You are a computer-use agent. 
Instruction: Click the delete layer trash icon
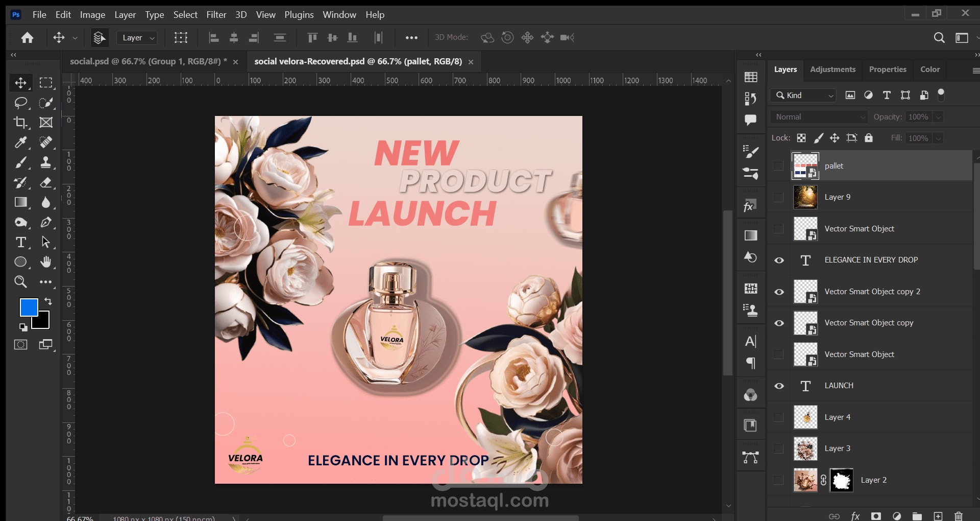pos(959,516)
